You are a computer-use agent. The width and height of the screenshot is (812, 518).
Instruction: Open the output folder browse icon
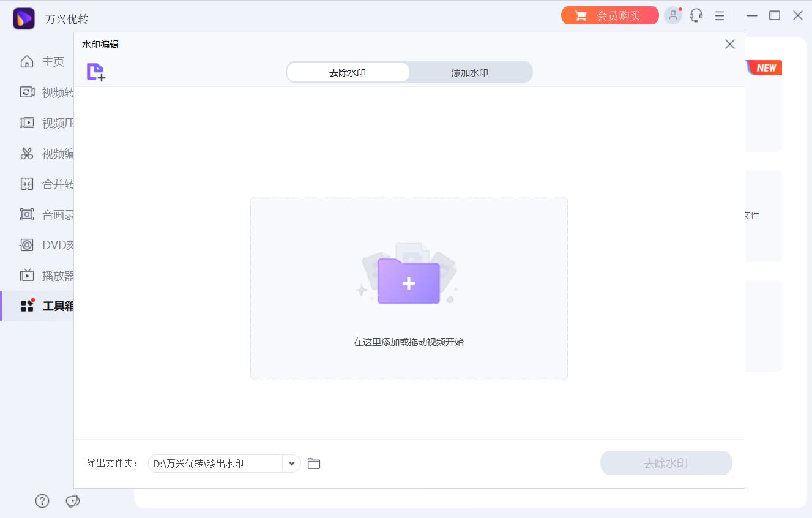[314, 464]
